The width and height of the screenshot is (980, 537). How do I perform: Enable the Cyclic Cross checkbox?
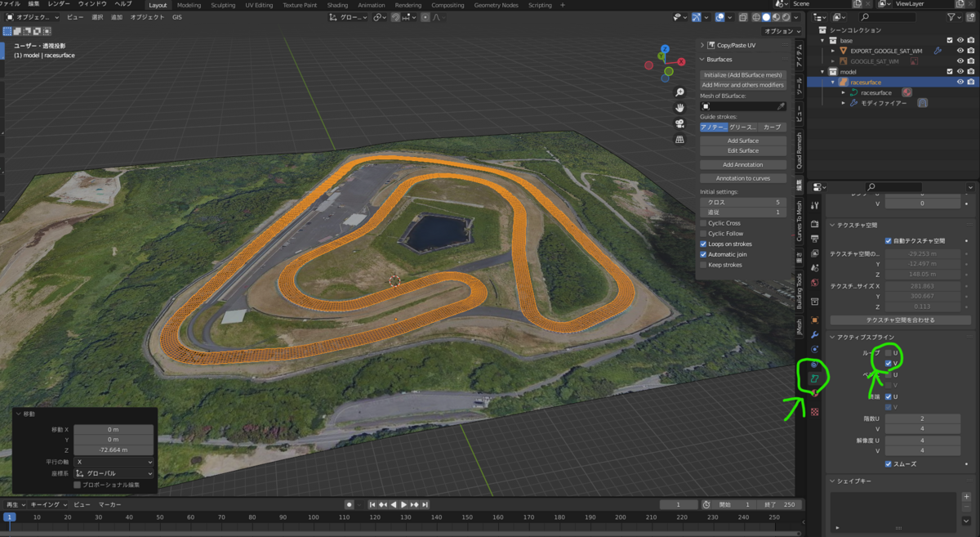coord(703,223)
